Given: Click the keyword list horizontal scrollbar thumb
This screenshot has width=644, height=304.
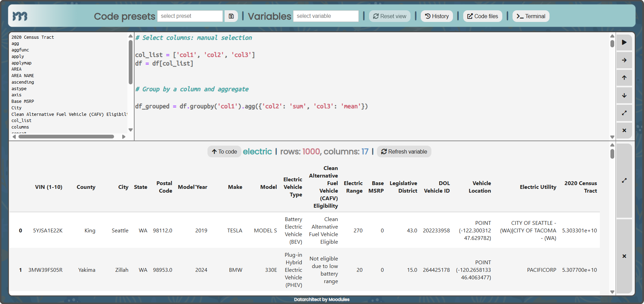Looking at the screenshot, I should pos(66,136).
